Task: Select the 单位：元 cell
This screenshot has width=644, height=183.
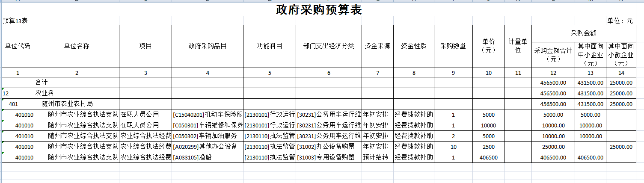Action: coord(620,21)
